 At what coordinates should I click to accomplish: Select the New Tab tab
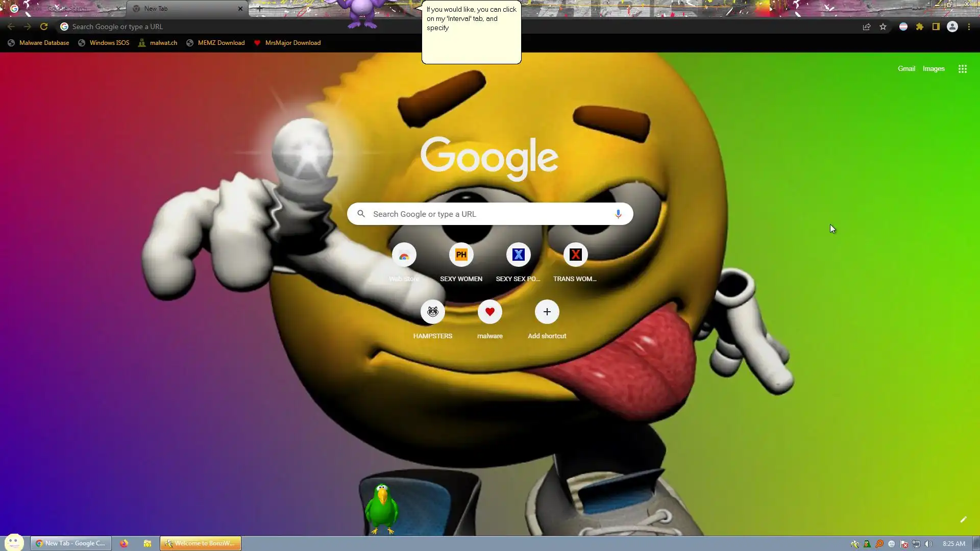184,9
